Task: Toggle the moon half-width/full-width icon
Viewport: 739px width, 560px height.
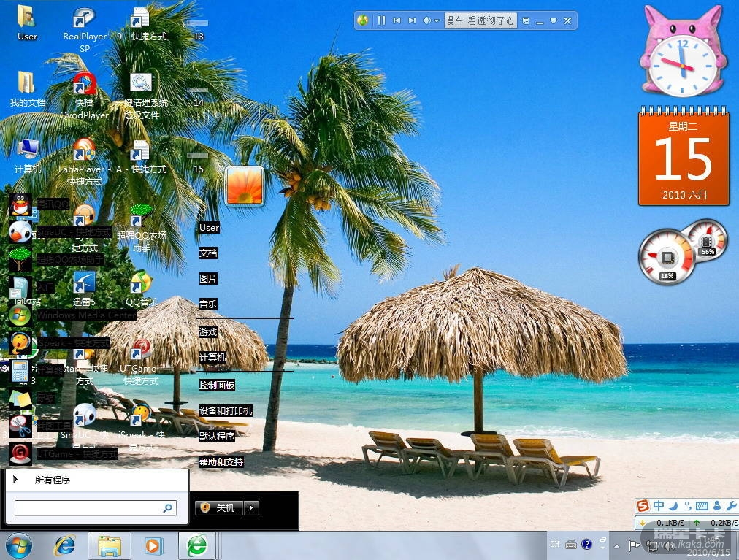Action: [x=673, y=506]
